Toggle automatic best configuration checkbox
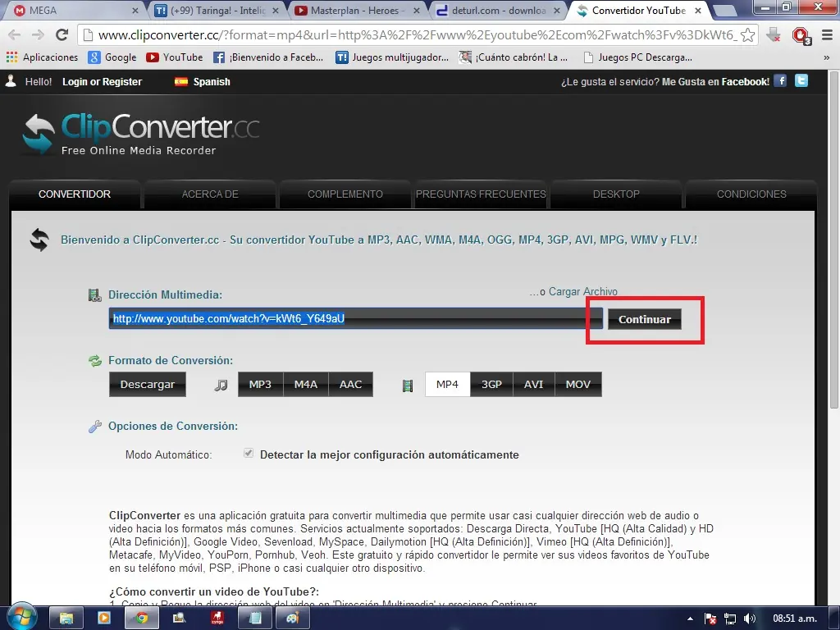The width and height of the screenshot is (840, 630). (x=248, y=453)
